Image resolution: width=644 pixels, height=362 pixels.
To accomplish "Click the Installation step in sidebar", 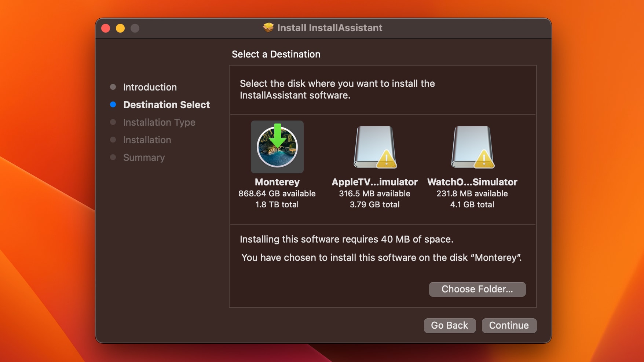I will pyautogui.click(x=147, y=140).
